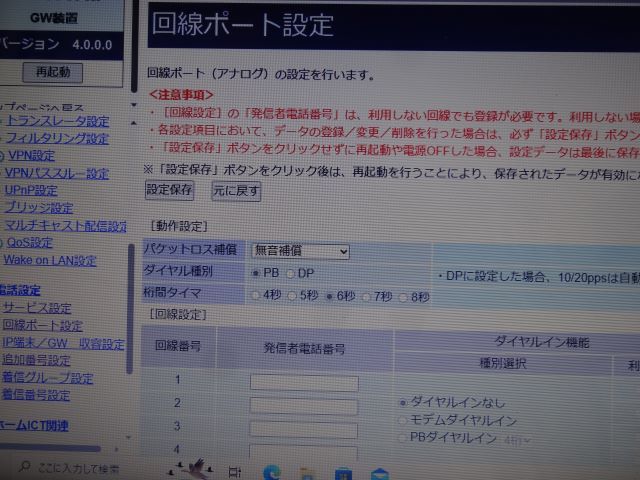Open ホームICT関連 link
The image size is (640, 480).
[34, 426]
